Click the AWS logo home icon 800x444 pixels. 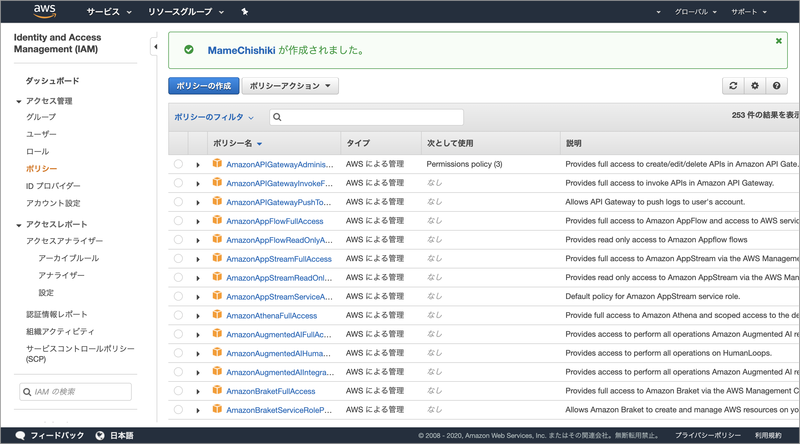point(44,11)
